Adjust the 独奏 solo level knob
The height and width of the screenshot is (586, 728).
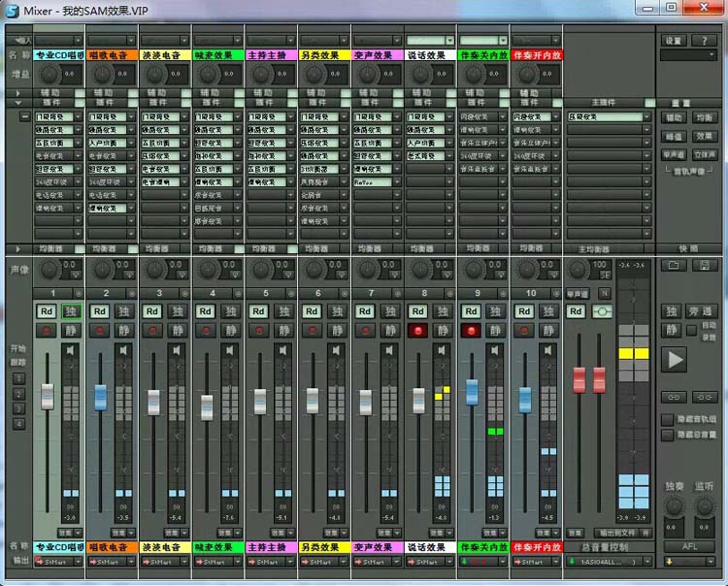tap(674, 506)
